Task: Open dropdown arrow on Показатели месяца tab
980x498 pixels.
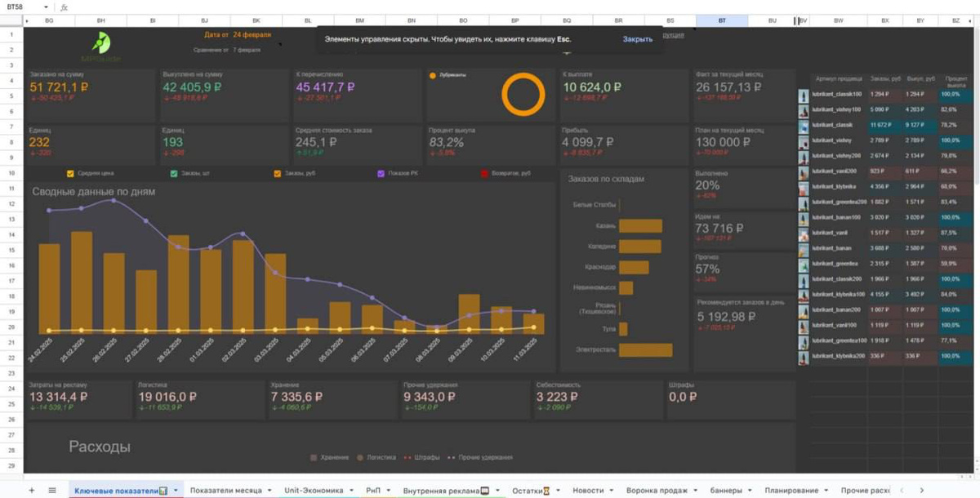Action: point(269,491)
